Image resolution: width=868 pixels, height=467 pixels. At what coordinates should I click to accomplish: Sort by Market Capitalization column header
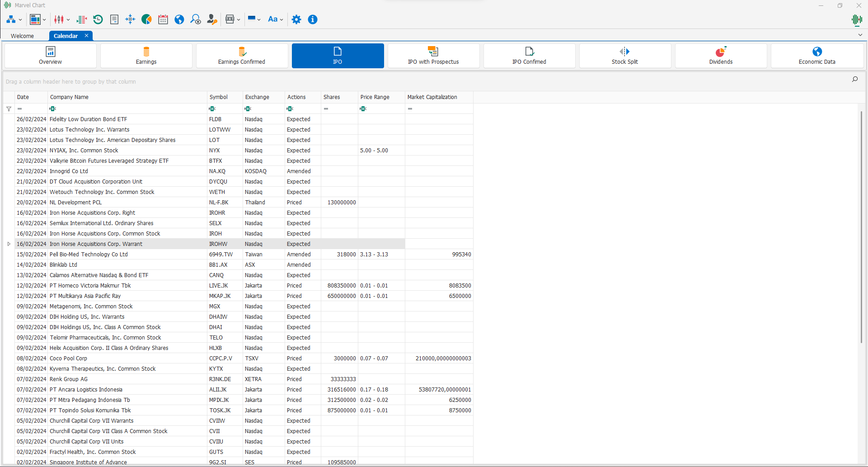(x=439, y=97)
